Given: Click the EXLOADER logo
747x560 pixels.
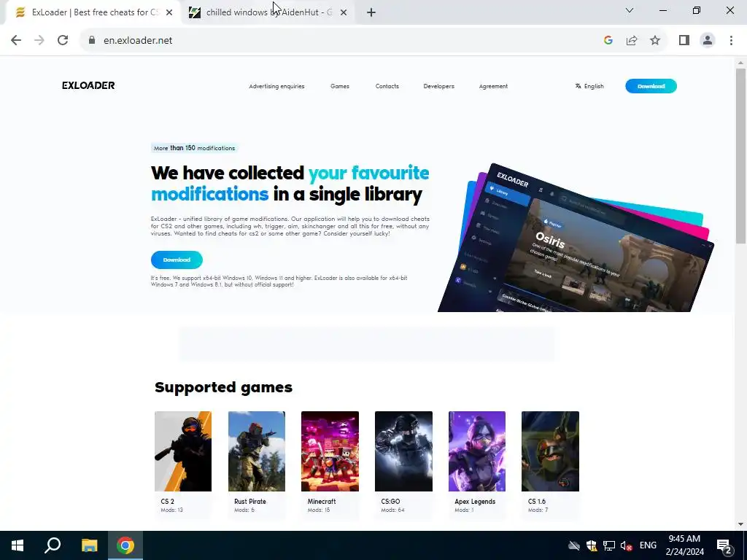Looking at the screenshot, I should pos(88,86).
